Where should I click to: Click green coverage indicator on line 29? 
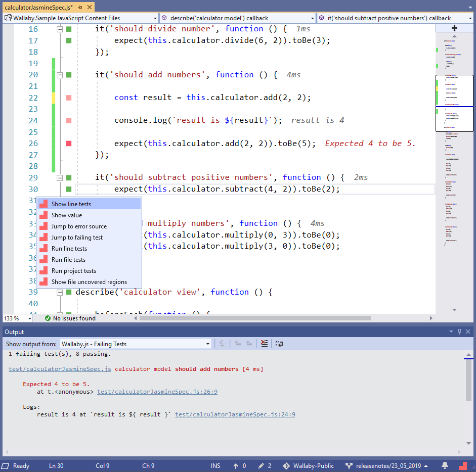[69, 178]
